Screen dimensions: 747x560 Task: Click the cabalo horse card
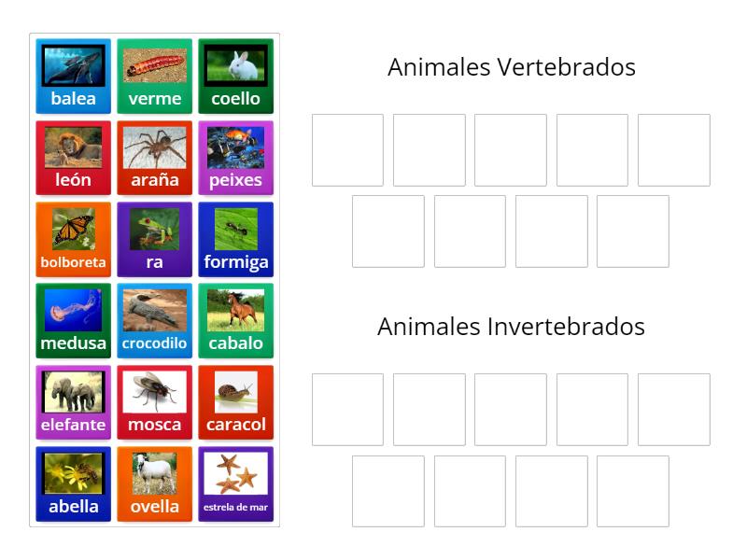tap(236, 320)
